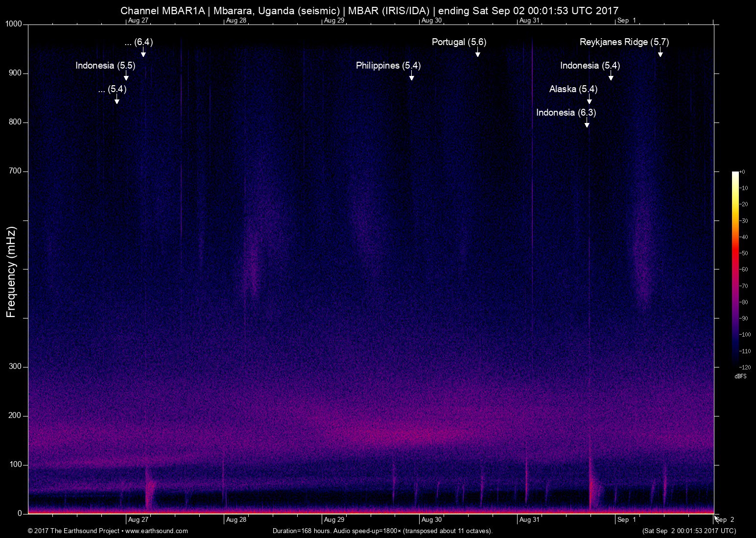Click the arrow under the ... (6.4) event
The image size is (756, 538).
coord(143,53)
